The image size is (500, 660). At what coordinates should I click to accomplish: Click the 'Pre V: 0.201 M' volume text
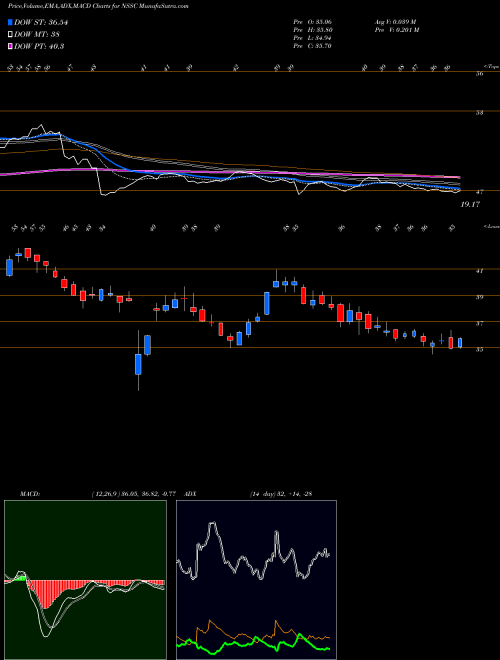pos(396,30)
